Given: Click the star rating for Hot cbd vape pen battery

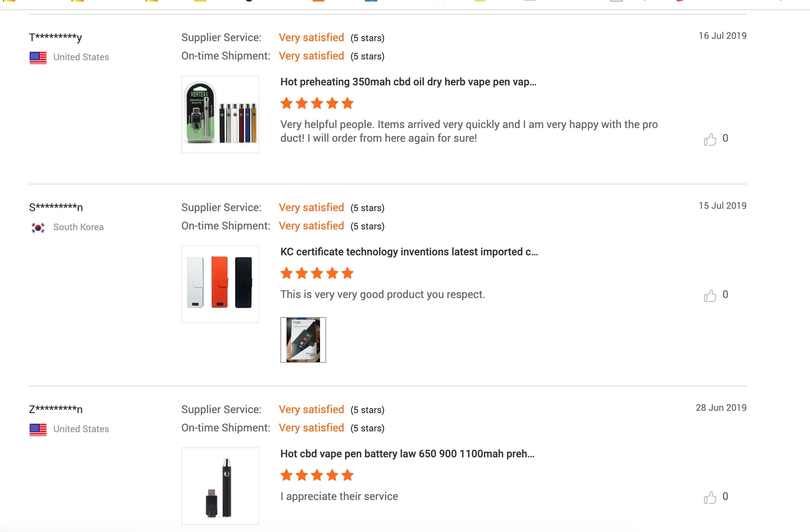Looking at the screenshot, I should tap(317, 475).
